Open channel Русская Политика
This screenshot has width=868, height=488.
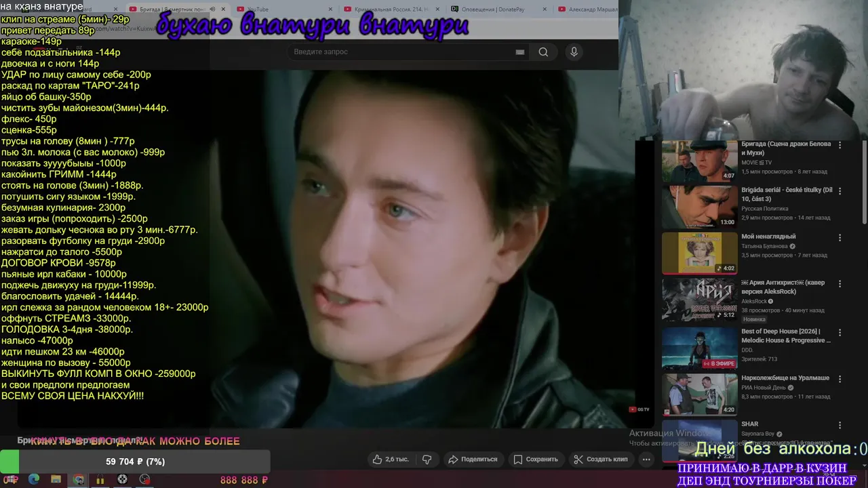point(765,209)
